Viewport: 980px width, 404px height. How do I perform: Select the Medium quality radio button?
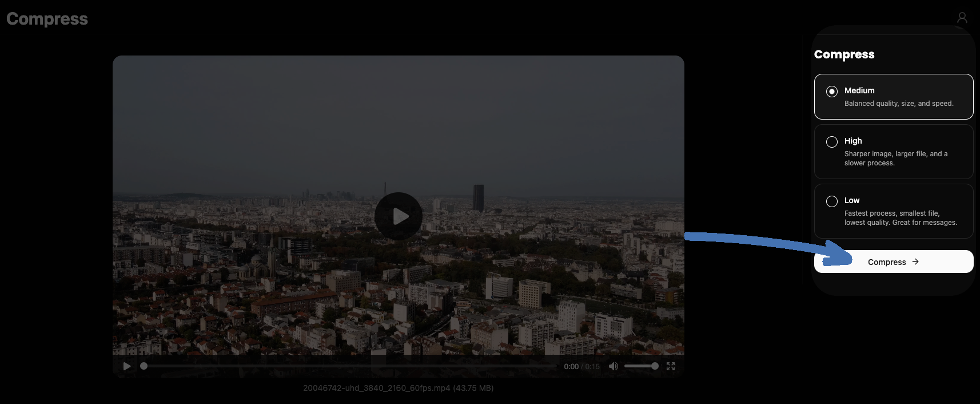pos(832,92)
